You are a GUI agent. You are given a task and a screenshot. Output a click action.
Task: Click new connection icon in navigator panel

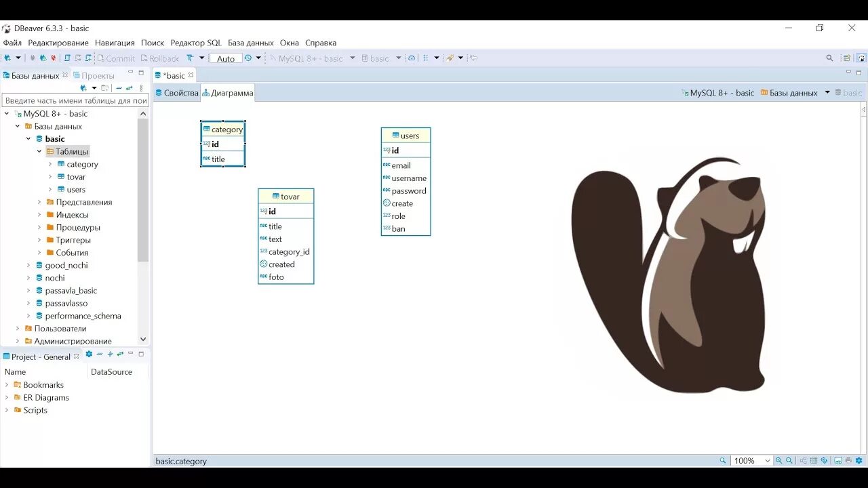pos(83,88)
